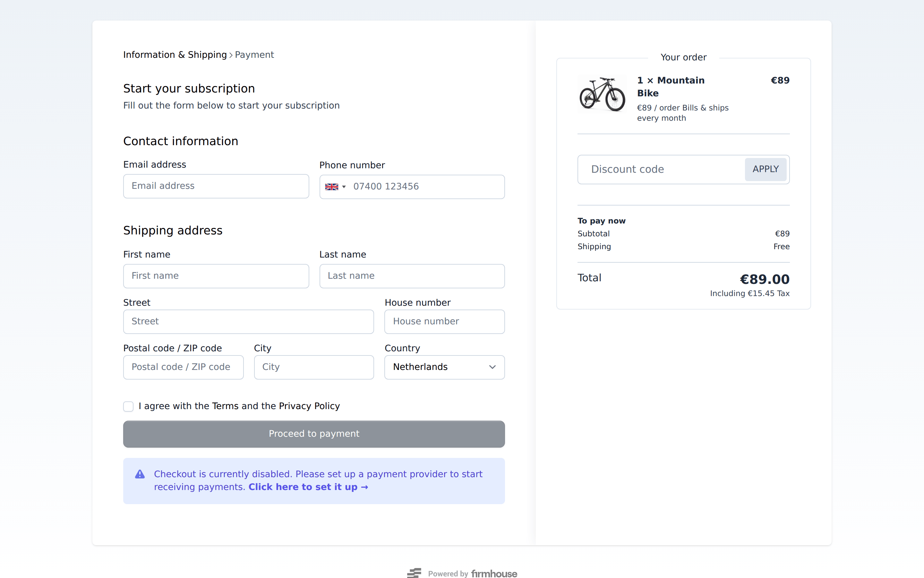
Task: Go to Information & Shipping breadcrumb step
Action: (175, 55)
